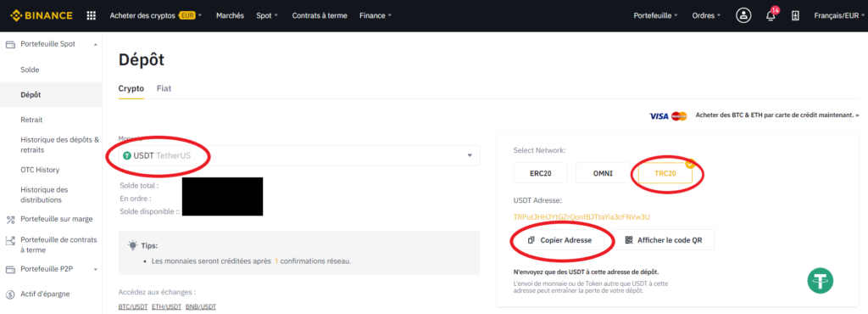Click the green Tether logo icon

820,280
